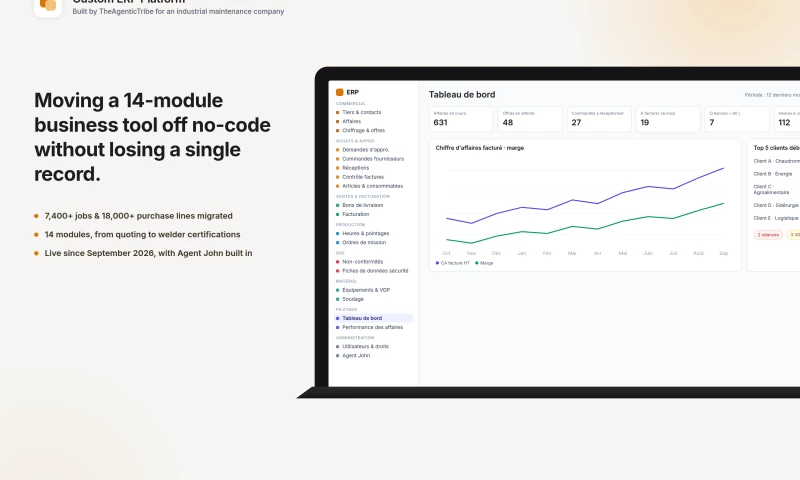Click the 'Top 5 clients' panel title
Viewport: 800px width, 480px height.
[777, 148]
